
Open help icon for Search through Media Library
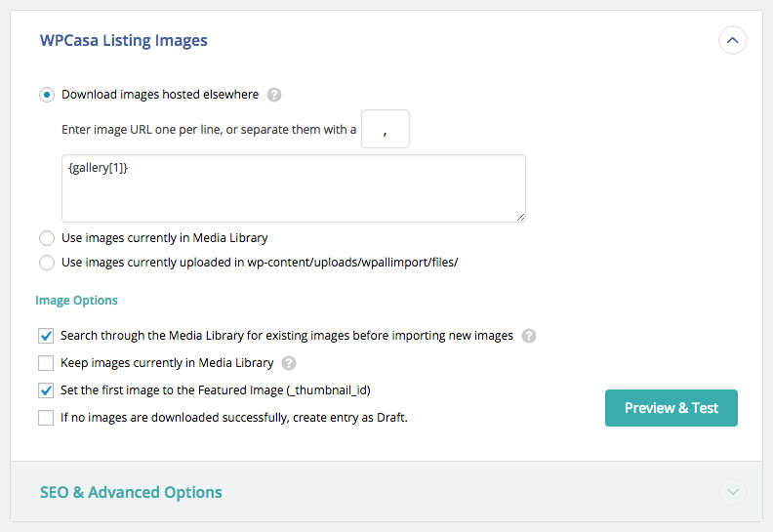point(529,336)
